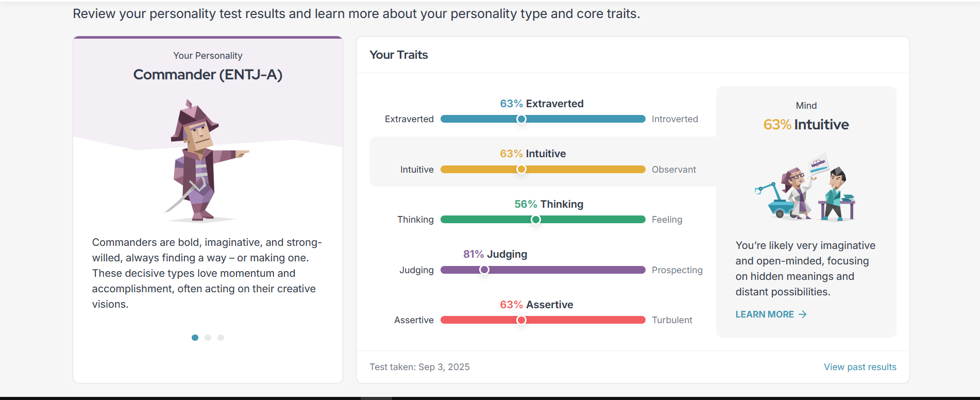Screen dimensions: 980x400
Task: Click the Mind trait scientists illustration
Action: (x=805, y=188)
